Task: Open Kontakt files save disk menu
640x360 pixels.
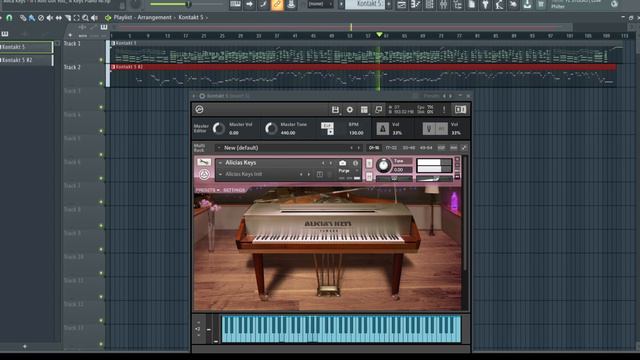Action: (335, 109)
